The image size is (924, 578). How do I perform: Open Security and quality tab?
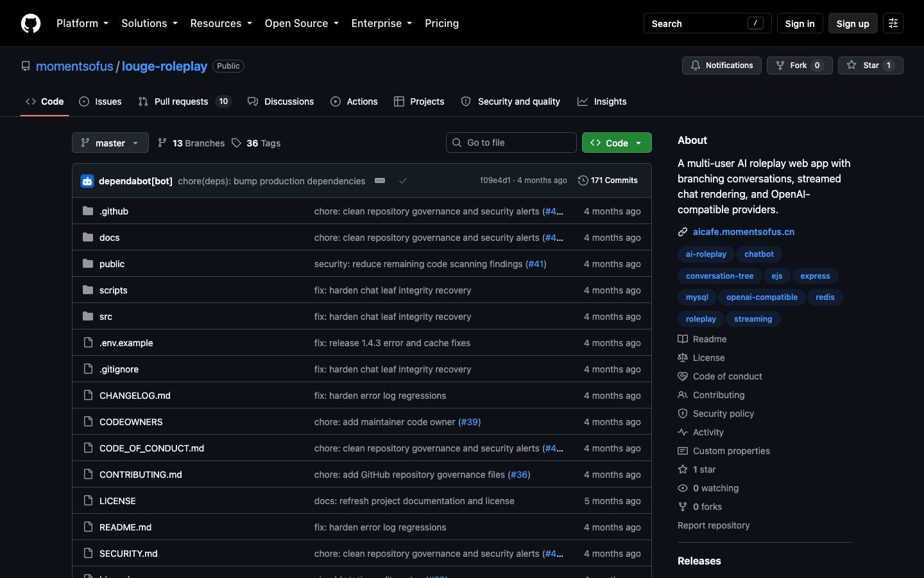pos(511,101)
